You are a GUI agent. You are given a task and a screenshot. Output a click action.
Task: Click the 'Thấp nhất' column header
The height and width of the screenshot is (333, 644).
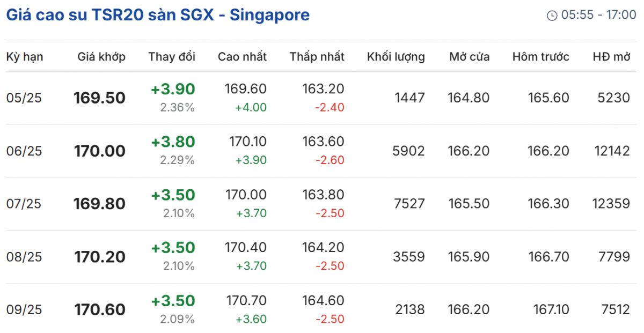coord(317,57)
